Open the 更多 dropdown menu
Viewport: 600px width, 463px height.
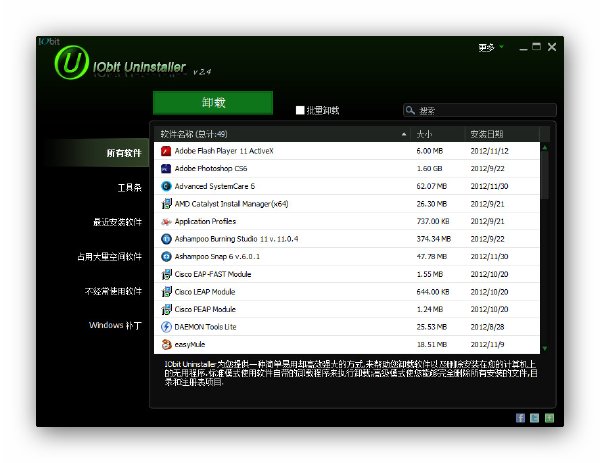[x=491, y=47]
